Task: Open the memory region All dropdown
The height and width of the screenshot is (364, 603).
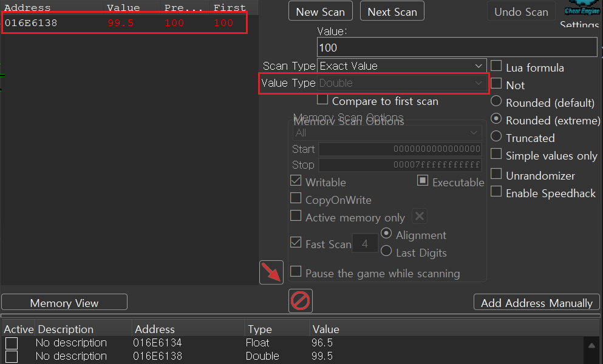Action: [387, 132]
